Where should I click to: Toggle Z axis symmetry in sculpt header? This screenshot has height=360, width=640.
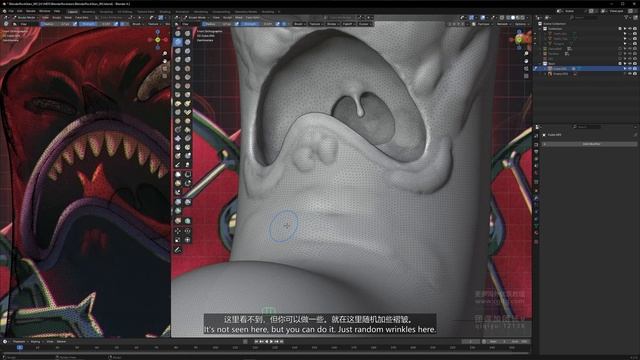click(464, 24)
